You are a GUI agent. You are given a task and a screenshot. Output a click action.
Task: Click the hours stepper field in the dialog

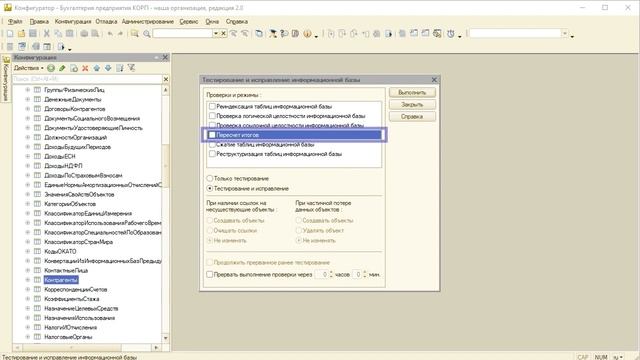[x=324, y=274]
